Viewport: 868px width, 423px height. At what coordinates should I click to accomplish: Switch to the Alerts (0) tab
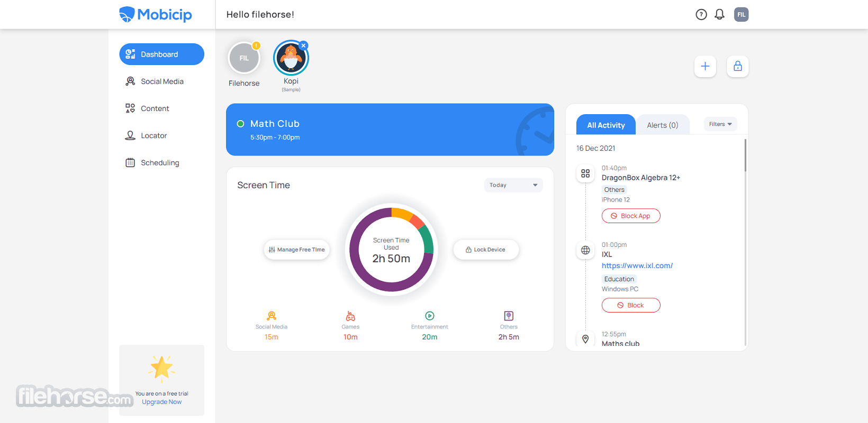(x=663, y=125)
